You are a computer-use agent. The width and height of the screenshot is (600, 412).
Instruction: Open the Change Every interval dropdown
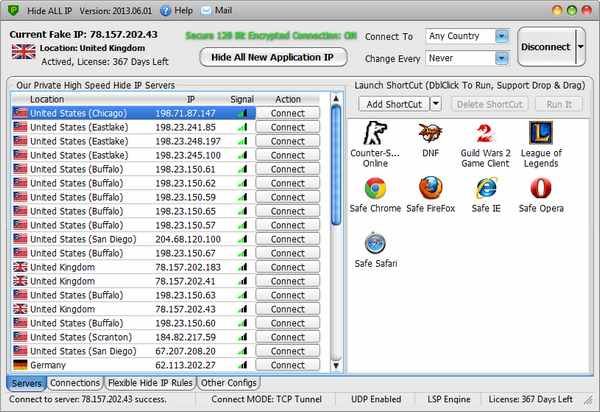click(502, 59)
